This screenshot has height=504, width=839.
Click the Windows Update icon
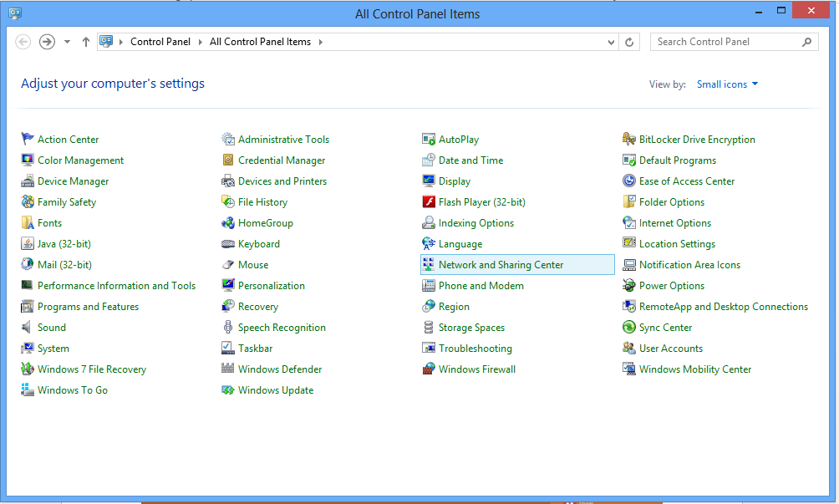(228, 389)
